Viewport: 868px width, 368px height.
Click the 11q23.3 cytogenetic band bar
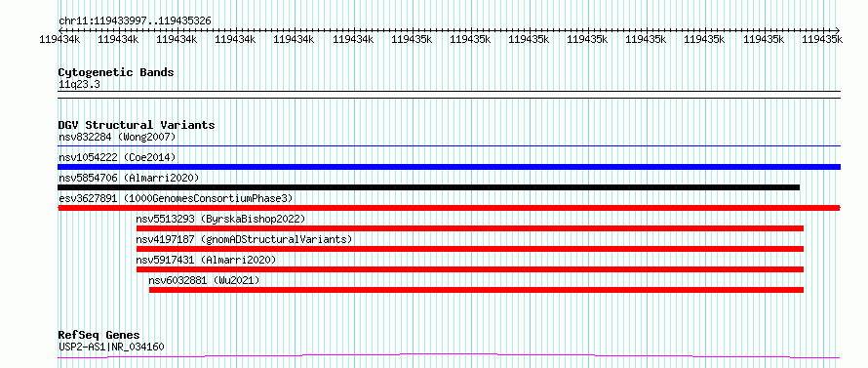click(x=449, y=95)
